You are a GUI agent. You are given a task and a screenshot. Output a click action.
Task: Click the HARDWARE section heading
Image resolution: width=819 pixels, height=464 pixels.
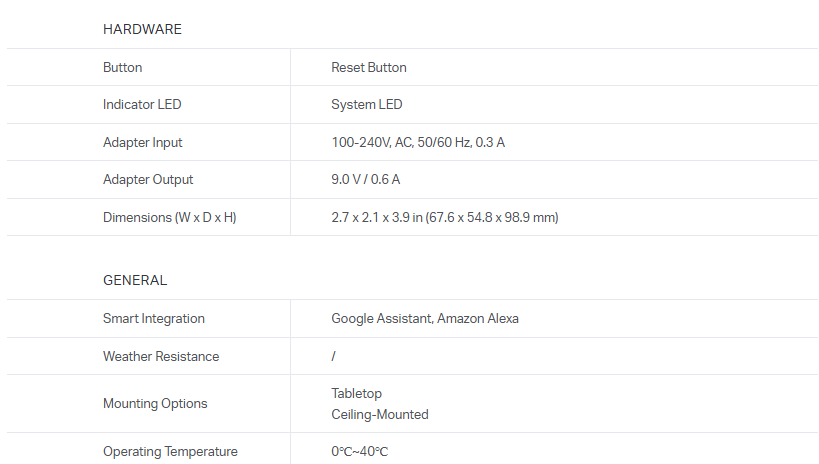pos(142,30)
